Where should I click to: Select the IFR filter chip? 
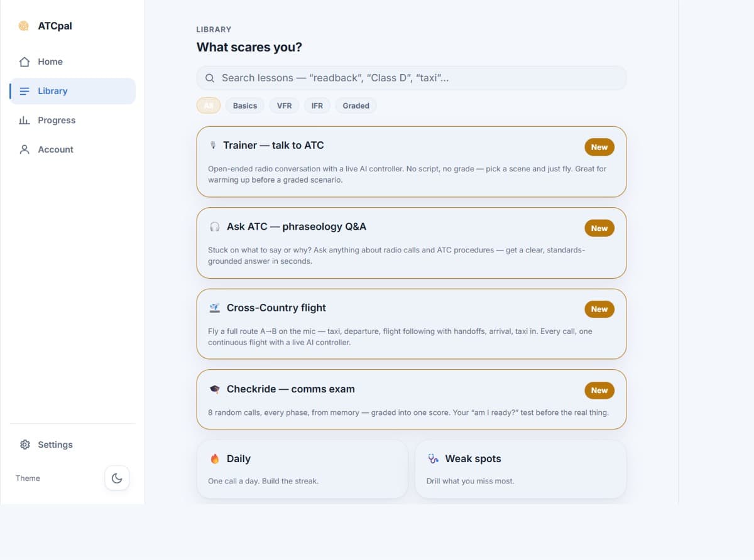[x=317, y=105]
